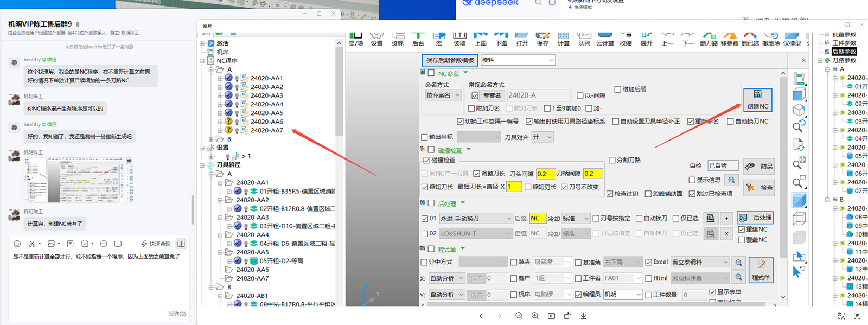Toggle the 以-间隔 checkbox

580,95
